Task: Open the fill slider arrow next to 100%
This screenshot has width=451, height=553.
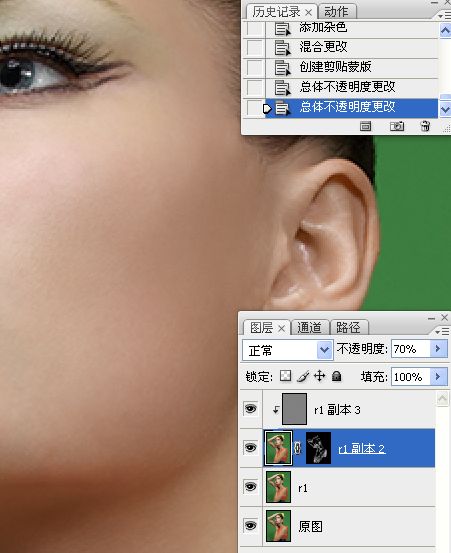Action: [438, 377]
